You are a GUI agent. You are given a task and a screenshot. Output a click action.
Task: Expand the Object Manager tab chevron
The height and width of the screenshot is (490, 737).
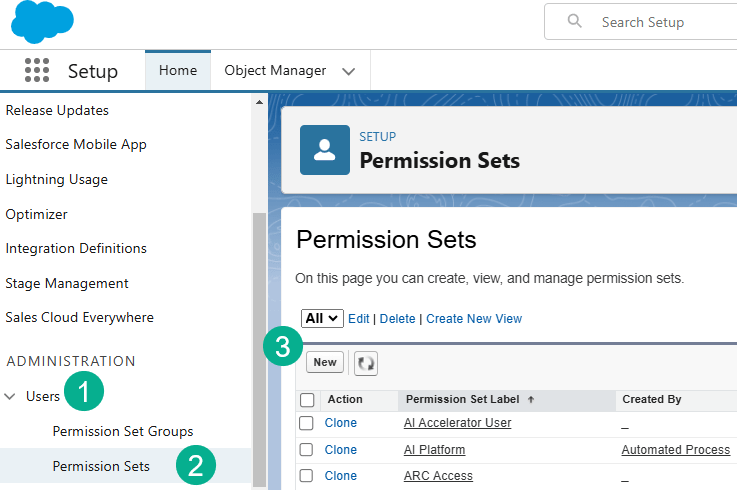348,71
